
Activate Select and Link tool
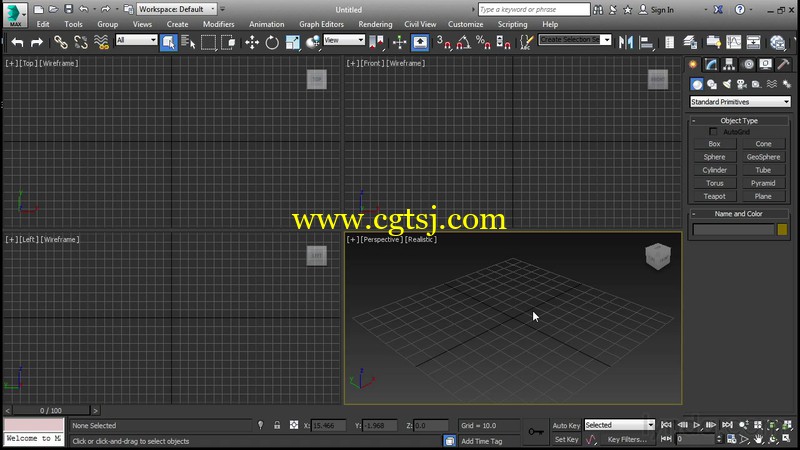pos(61,42)
